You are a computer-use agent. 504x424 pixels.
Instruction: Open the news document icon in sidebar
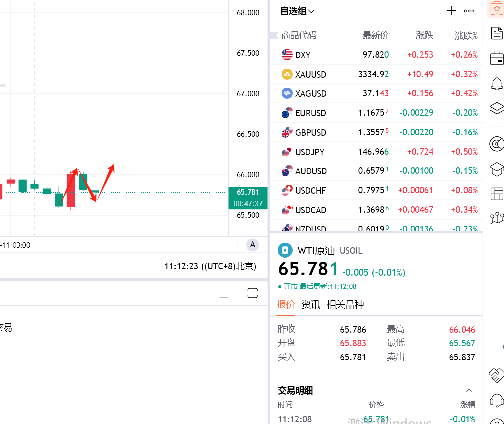click(x=497, y=34)
